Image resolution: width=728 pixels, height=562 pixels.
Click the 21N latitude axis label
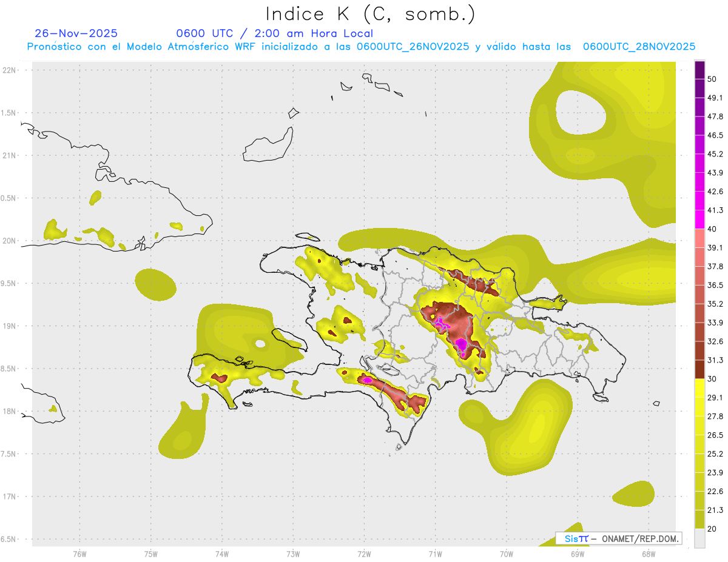10,155
